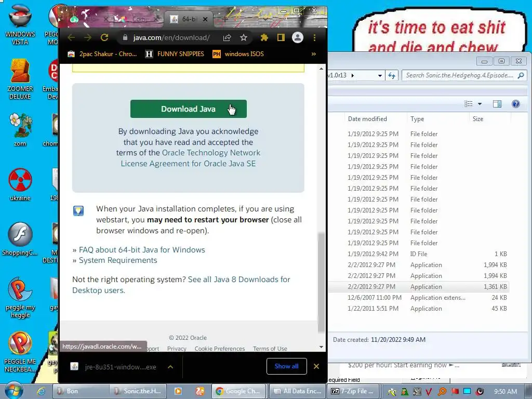Open the WINDOWS VISTA desktop icon
The width and height of the screenshot is (532, 399).
tap(20, 24)
